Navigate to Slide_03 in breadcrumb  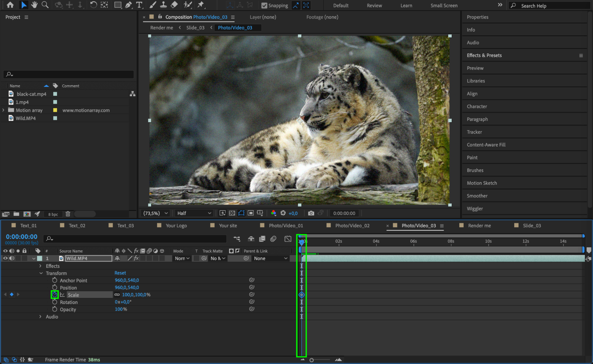pos(195,28)
